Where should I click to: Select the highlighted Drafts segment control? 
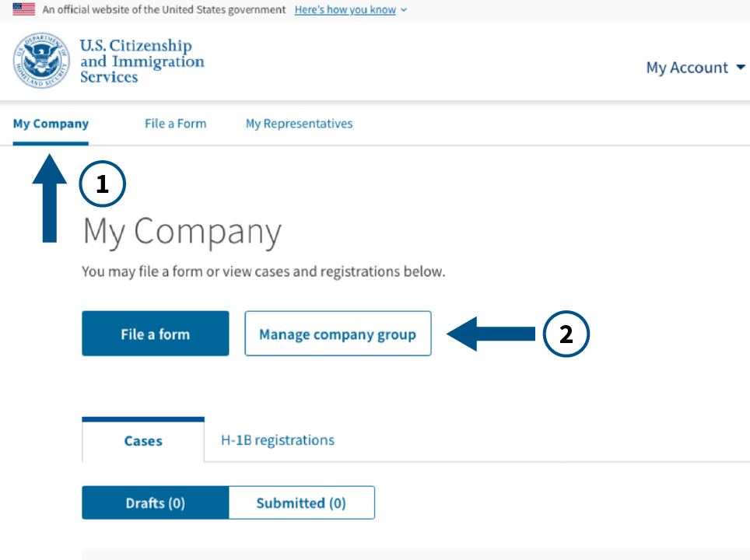155,502
